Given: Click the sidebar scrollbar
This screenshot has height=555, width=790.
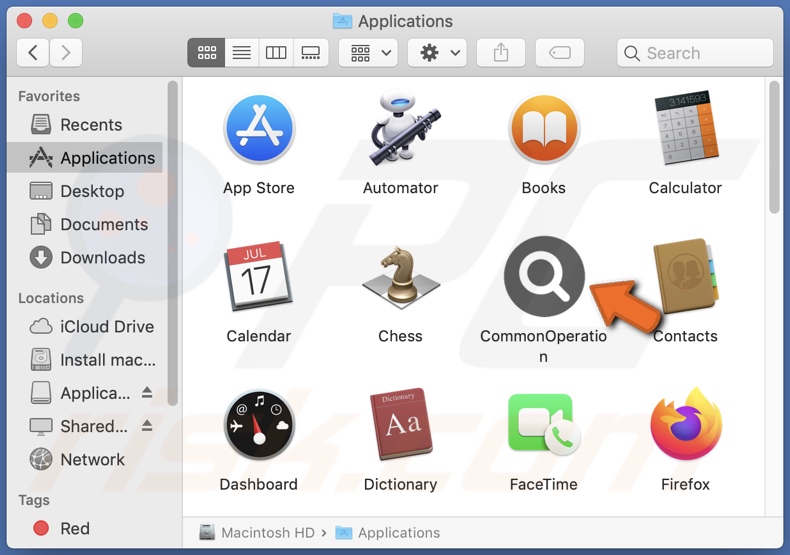Looking at the screenshot, I should tap(172, 243).
